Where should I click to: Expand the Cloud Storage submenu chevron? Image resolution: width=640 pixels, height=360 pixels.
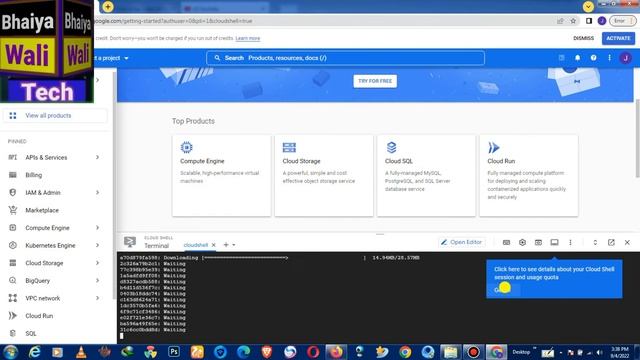coord(97,262)
